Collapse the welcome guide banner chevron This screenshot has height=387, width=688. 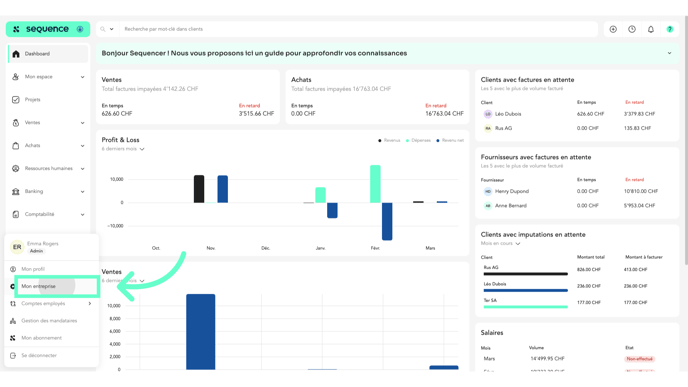pos(670,53)
